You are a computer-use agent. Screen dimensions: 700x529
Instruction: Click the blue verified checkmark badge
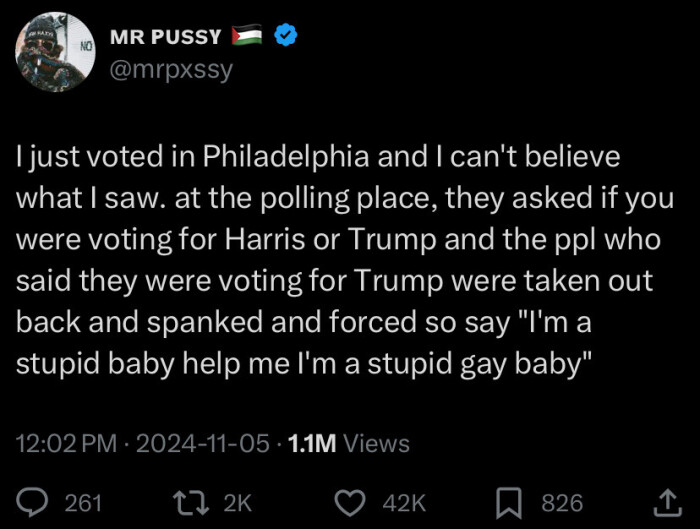287,37
